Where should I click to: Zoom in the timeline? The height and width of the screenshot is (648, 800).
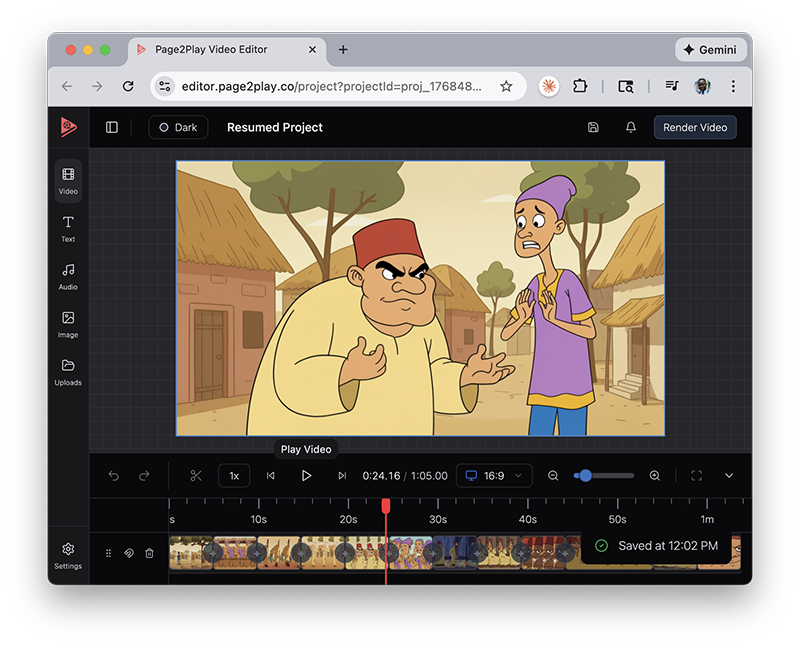[x=655, y=476]
